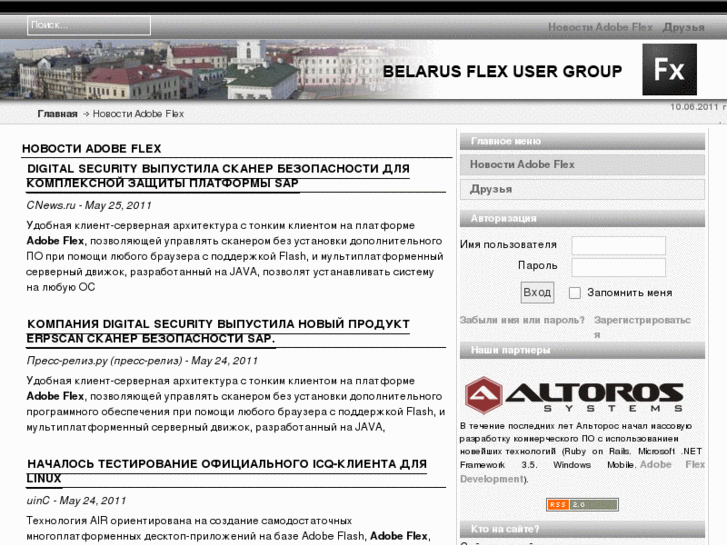This screenshot has height=545, width=727.
Task: Open Новости Adobe Flex in top navigation
Action: (x=600, y=27)
